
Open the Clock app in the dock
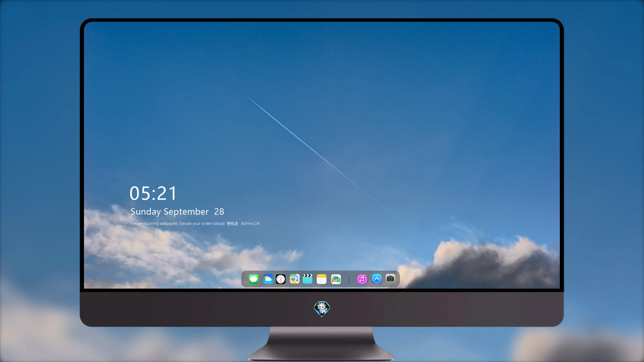coord(281,279)
